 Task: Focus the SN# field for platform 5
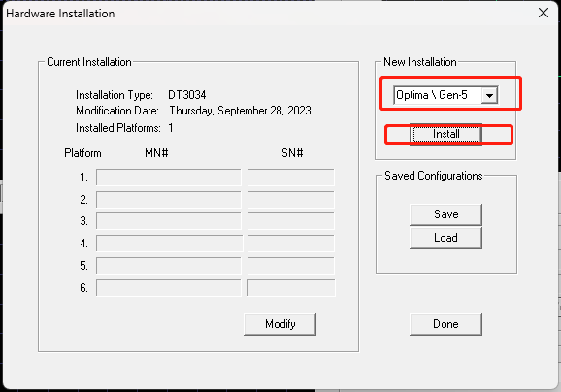291,266
